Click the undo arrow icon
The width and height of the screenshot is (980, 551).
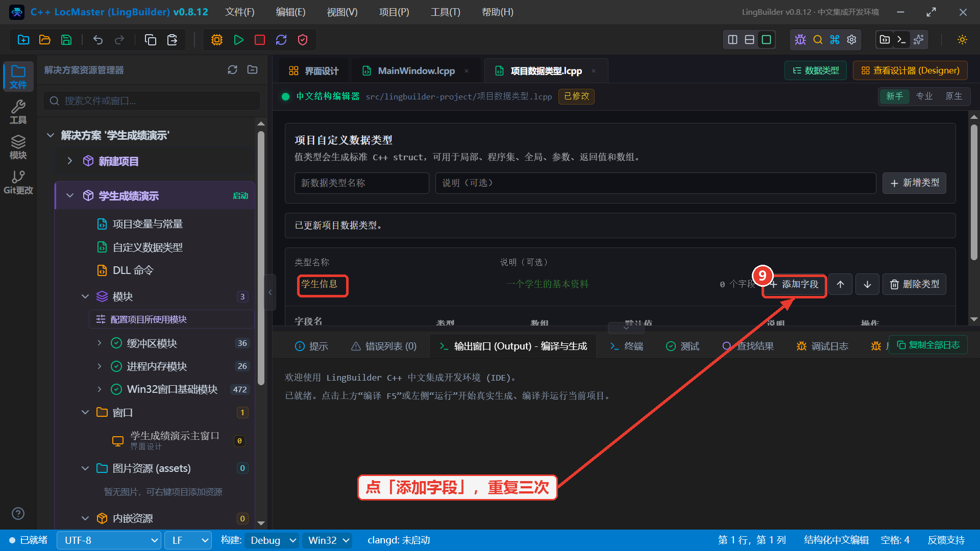point(98,40)
